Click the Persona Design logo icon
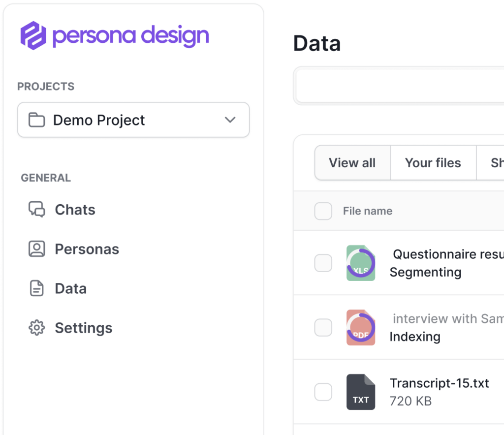The image size is (504, 435). [x=33, y=35]
